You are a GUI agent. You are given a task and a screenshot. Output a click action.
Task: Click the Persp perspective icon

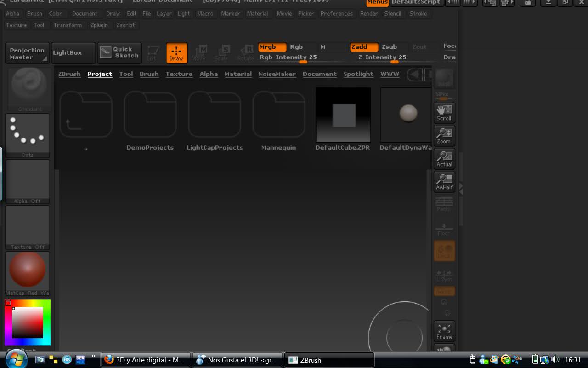tap(444, 205)
